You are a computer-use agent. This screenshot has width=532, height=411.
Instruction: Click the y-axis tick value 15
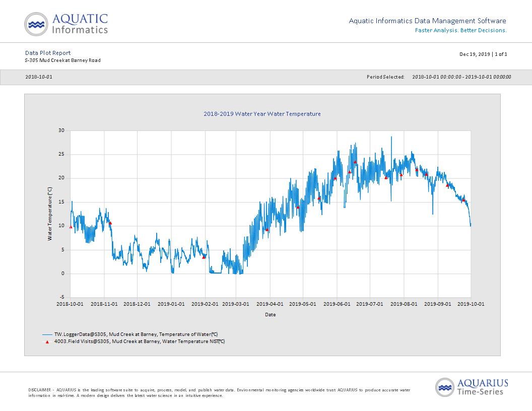tap(61, 202)
